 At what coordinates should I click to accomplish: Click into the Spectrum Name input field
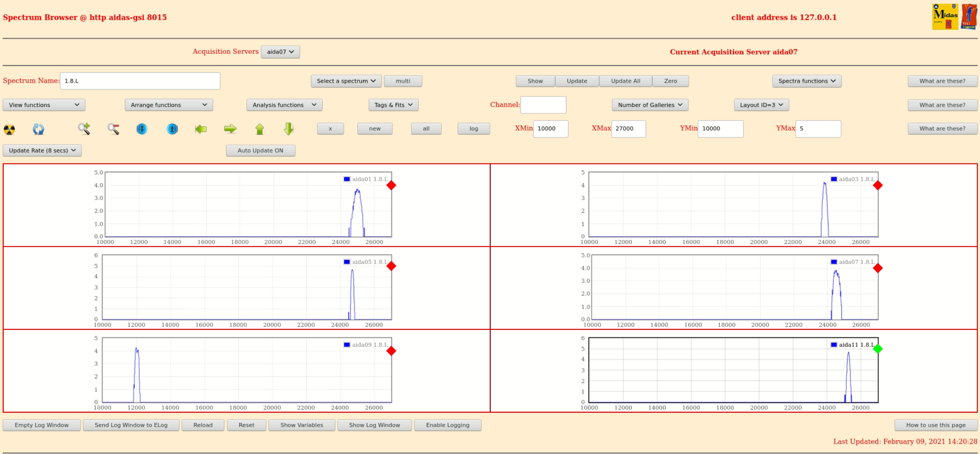[140, 81]
